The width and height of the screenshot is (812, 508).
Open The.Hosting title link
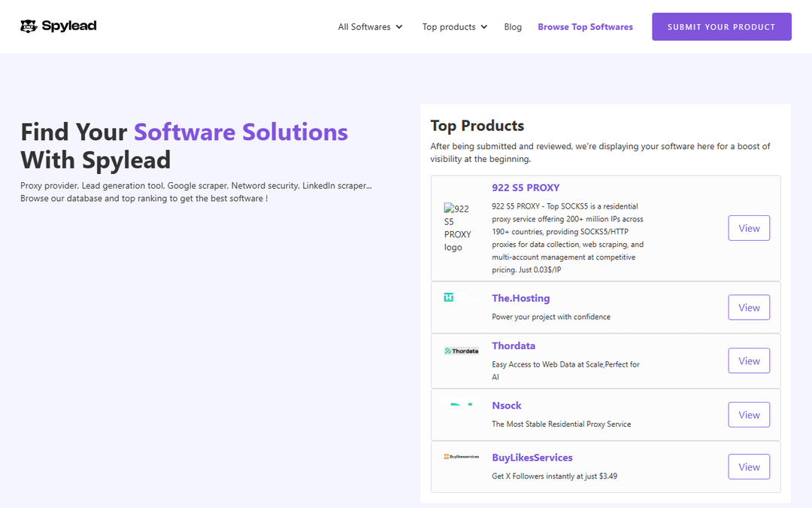[521, 298]
